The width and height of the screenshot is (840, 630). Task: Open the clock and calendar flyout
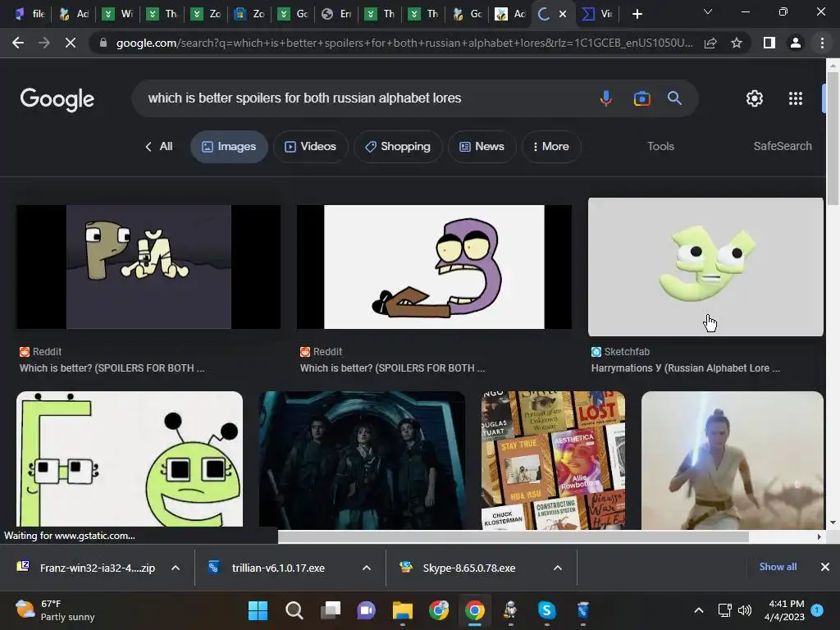coord(783,610)
